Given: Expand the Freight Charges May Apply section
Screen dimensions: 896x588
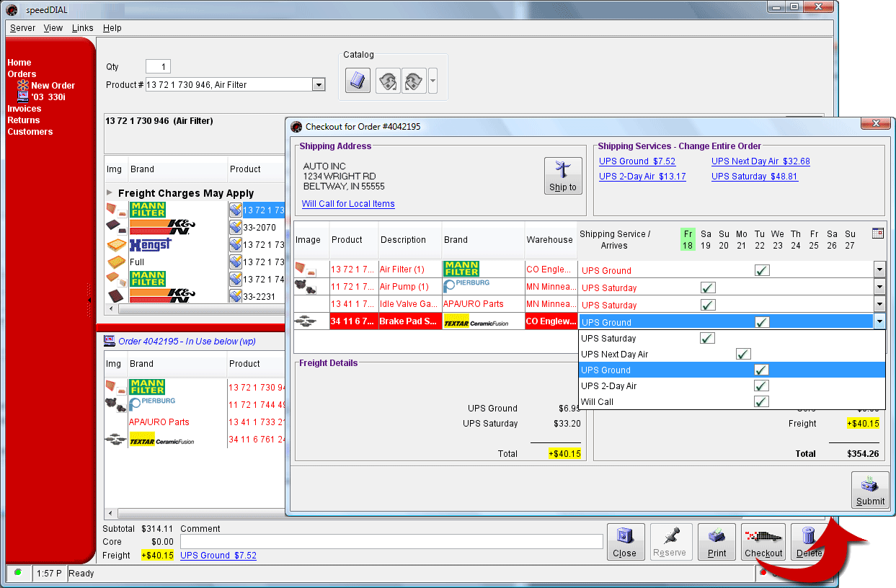Looking at the screenshot, I should 110,193.
